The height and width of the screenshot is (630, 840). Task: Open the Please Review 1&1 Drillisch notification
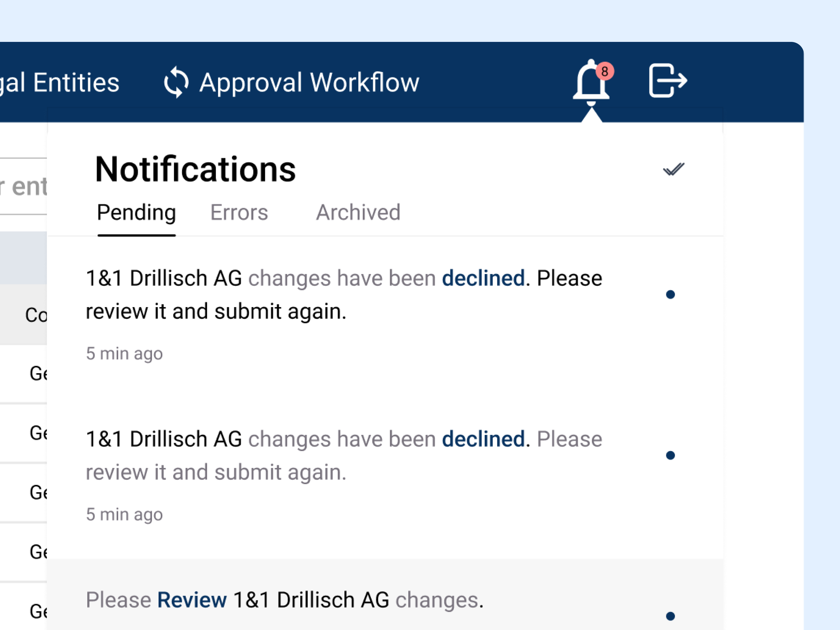click(385, 594)
